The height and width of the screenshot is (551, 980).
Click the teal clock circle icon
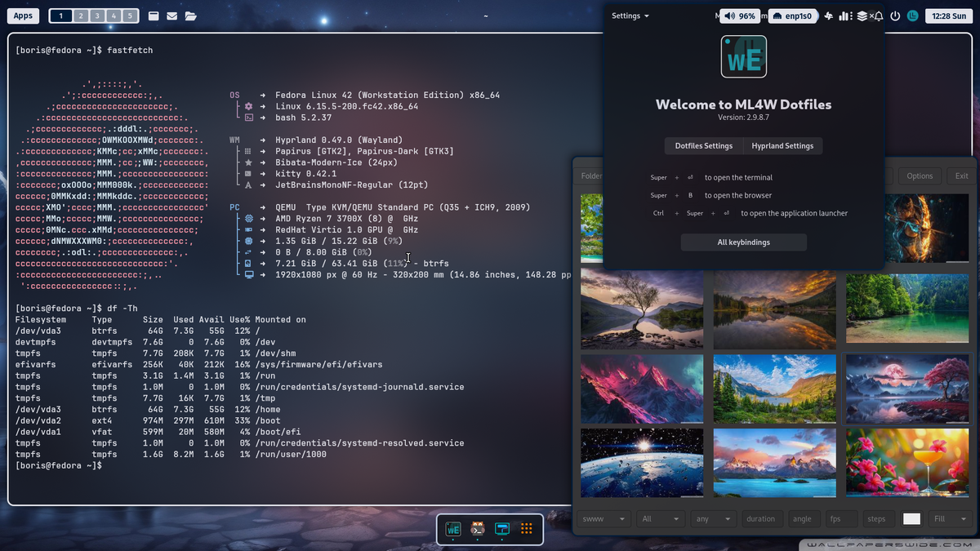pyautogui.click(x=912, y=16)
